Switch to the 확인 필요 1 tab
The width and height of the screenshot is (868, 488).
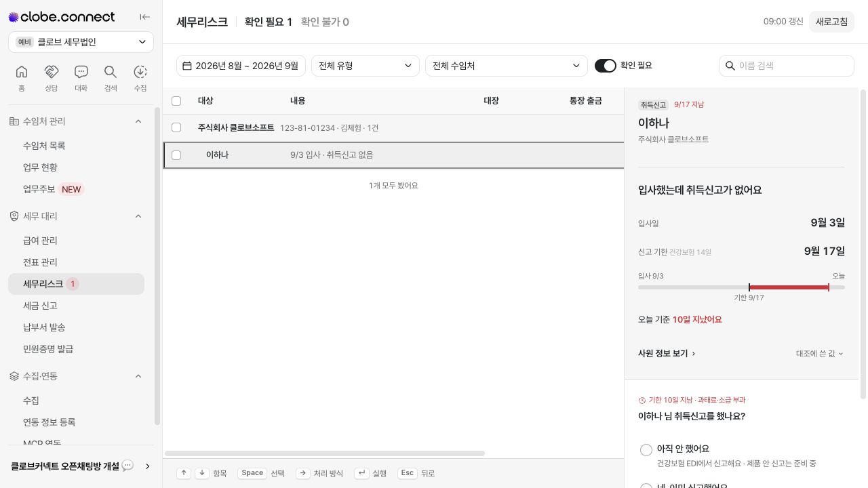(x=269, y=22)
